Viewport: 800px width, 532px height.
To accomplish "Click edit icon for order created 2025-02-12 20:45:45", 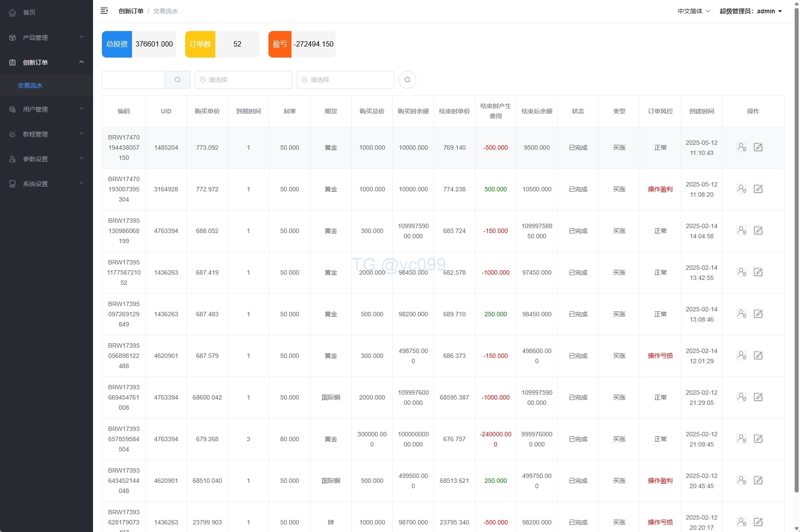I will click(x=758, y=481).
